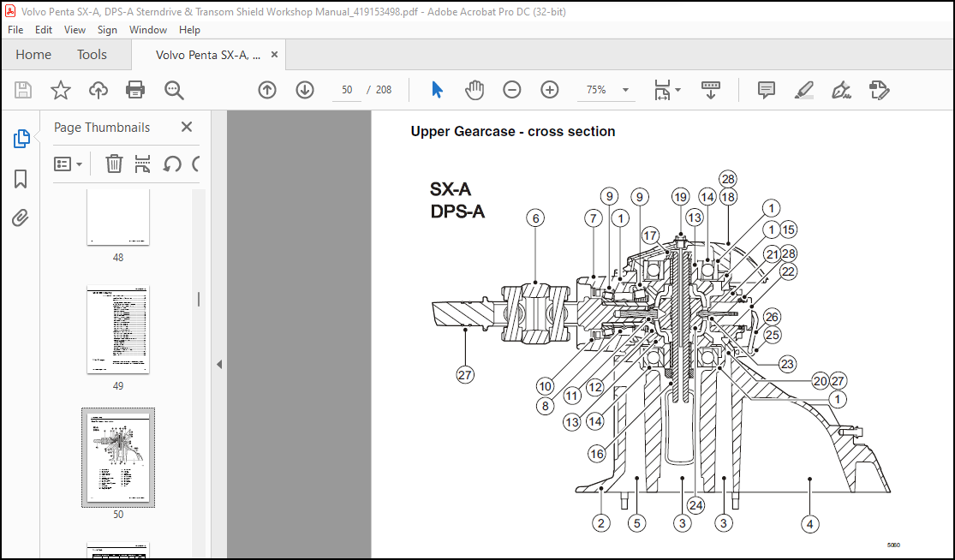Go to next page arrow
This screenshot has height=560, width=955.
[305, 90]
